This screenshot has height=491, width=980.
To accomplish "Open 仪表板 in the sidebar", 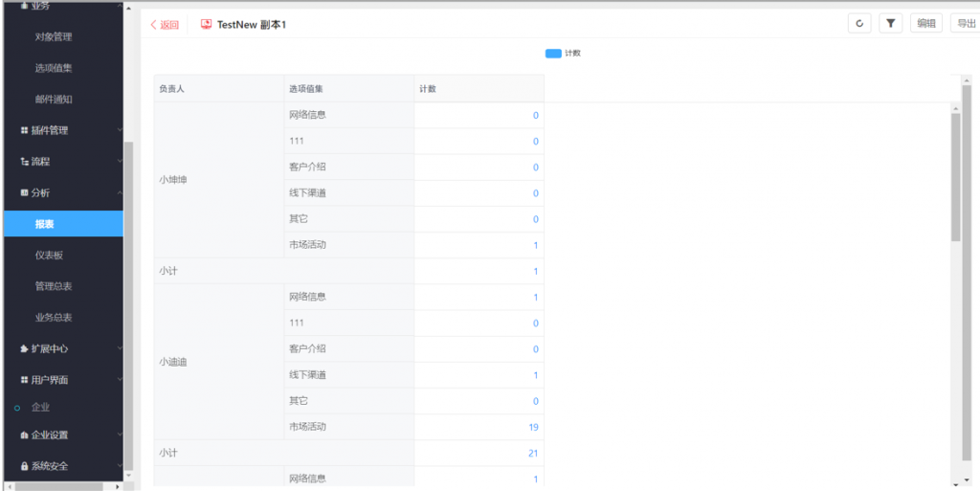I will click(49, 255).
